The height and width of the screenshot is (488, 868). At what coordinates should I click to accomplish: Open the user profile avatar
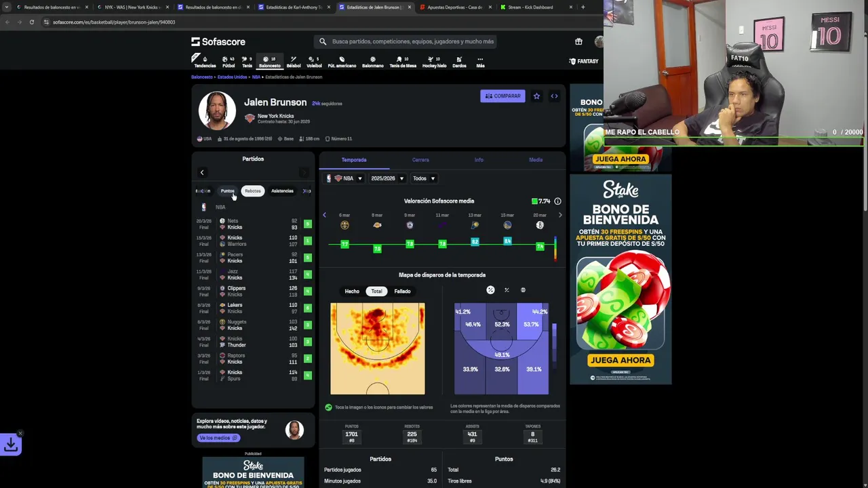click(598, 41)
